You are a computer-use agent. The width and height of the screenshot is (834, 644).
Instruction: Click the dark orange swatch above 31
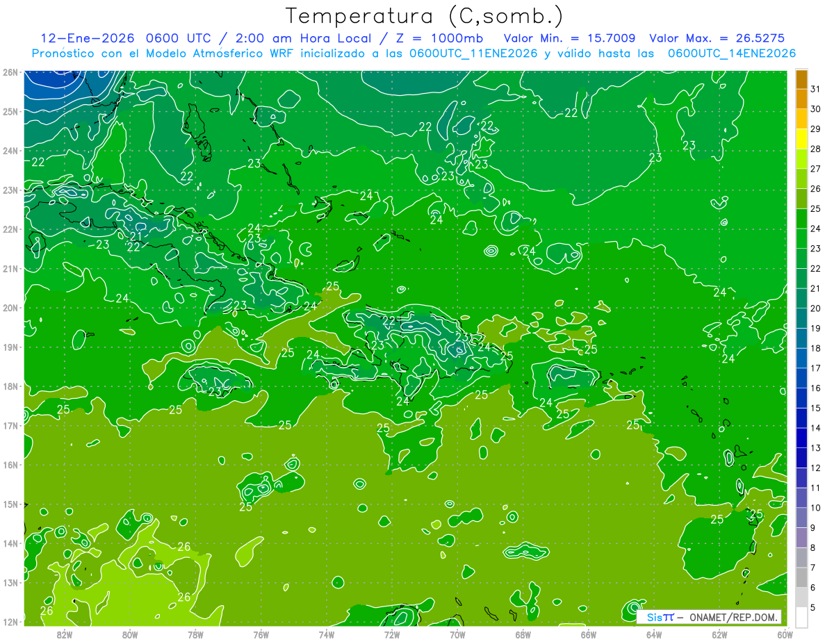pos(801,79)
